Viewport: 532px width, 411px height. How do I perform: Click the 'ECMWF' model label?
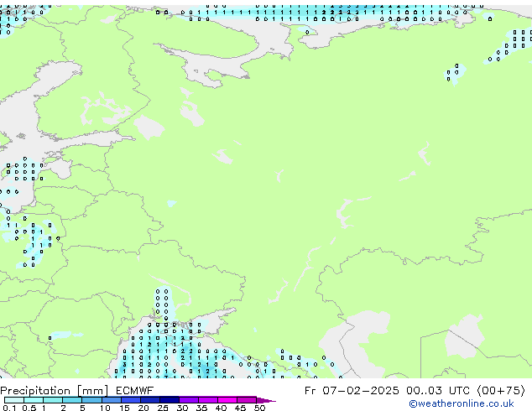pyautogui.click(x=134, y=391)
